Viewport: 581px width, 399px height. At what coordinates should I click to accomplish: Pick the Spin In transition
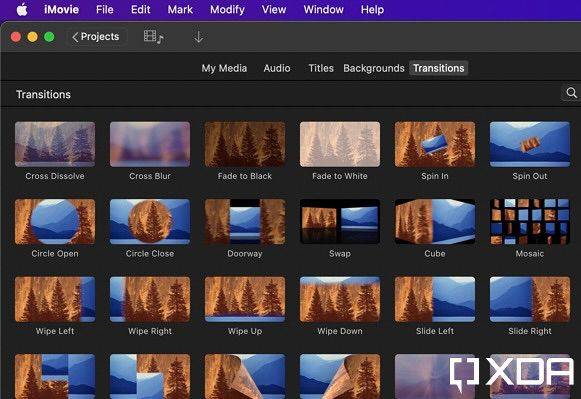tap(435, 144)
